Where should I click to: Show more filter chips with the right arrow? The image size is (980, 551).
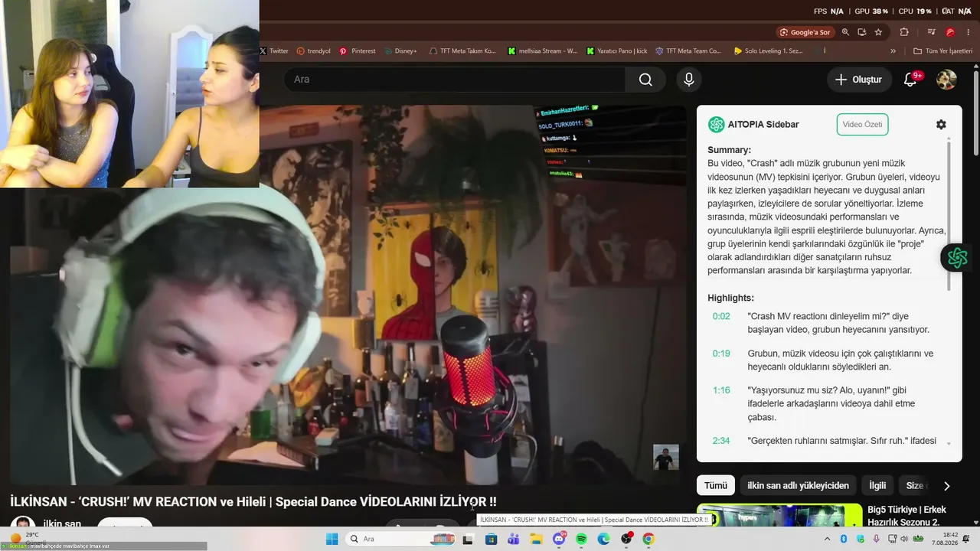tap(947, 485)
